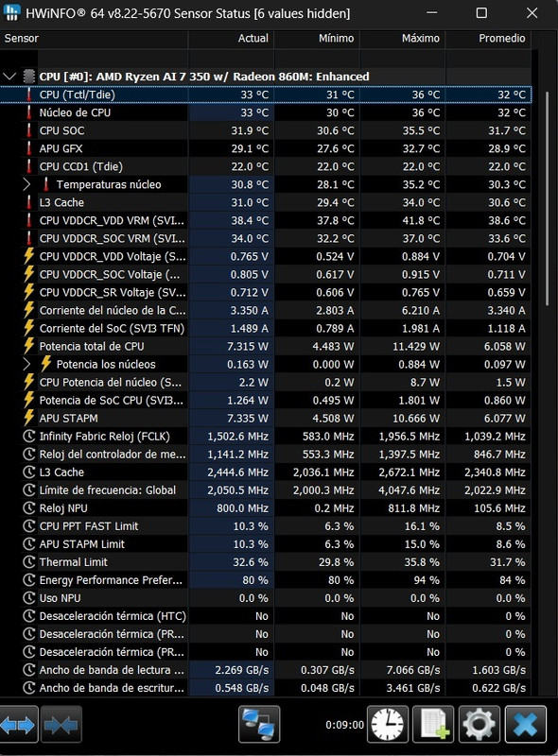
Task: Click the logging start sheet icon
Action: pos(433,725)
